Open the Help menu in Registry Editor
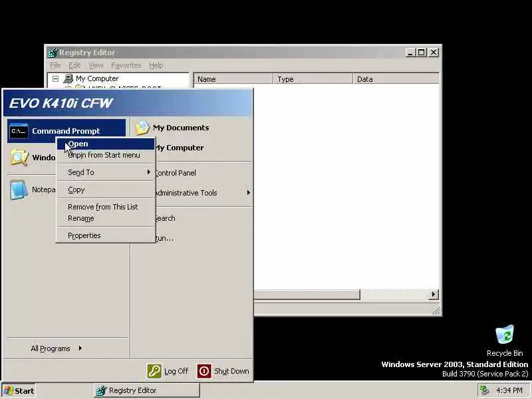This screenshot has height=399, width=532. pyautogui.click(x=156, y=65)
